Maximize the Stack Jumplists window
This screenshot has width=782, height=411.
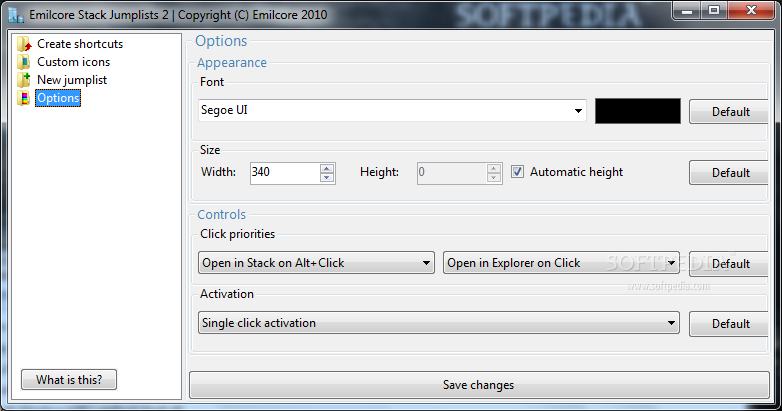point(714,10)
